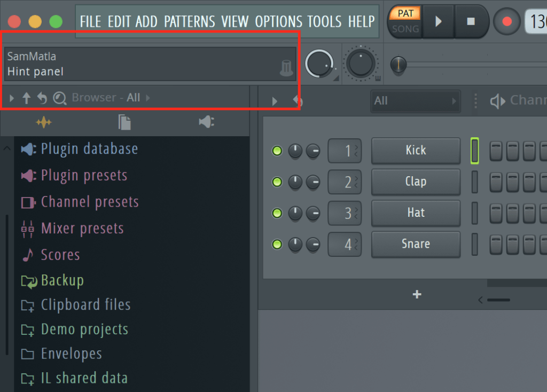Click the plus icon to add channel

click(x=417, y=294)
